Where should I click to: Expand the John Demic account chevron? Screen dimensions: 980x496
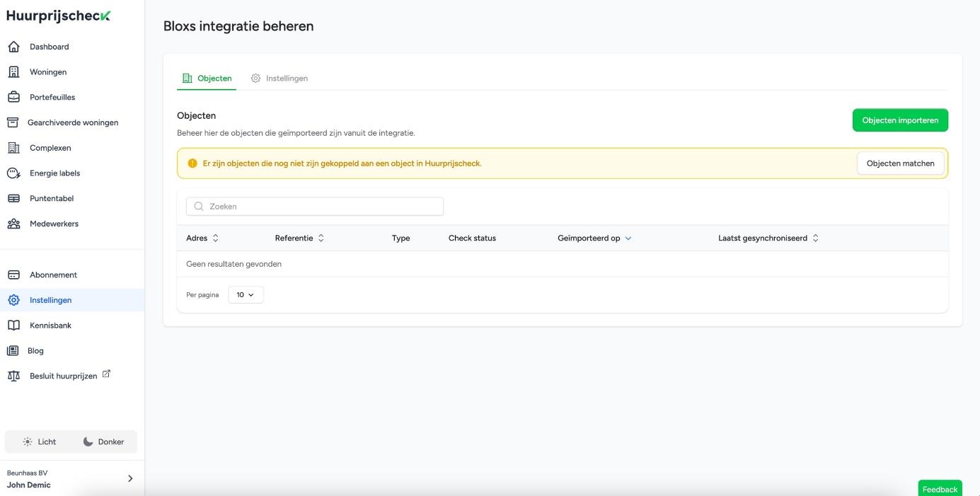[x=130, y=479]
